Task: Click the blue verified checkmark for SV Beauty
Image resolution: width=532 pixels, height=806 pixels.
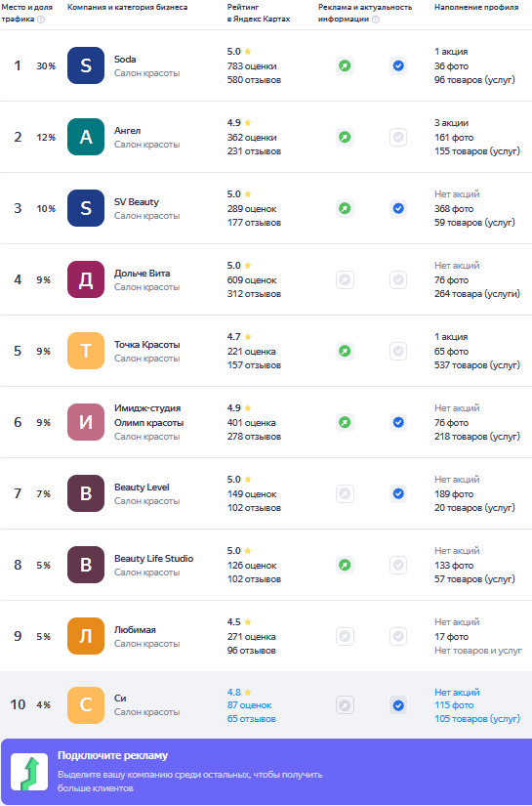Action: 398,208
